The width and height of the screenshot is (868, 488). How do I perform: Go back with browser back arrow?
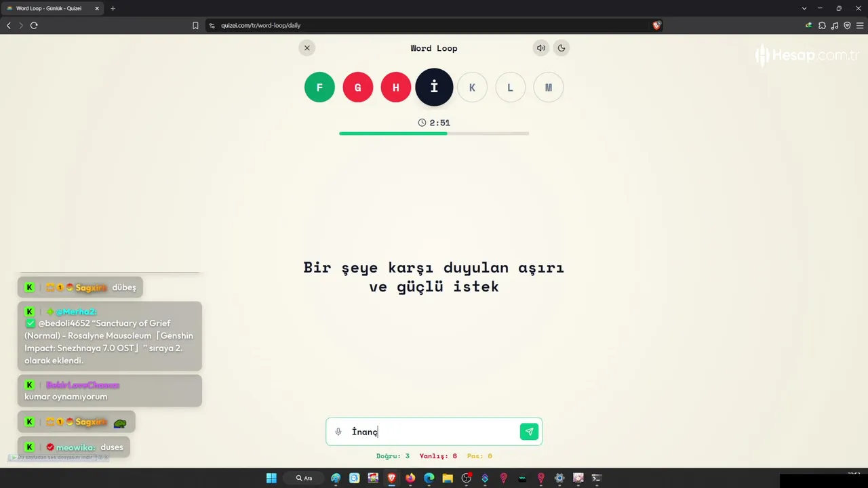click(9, 25)
